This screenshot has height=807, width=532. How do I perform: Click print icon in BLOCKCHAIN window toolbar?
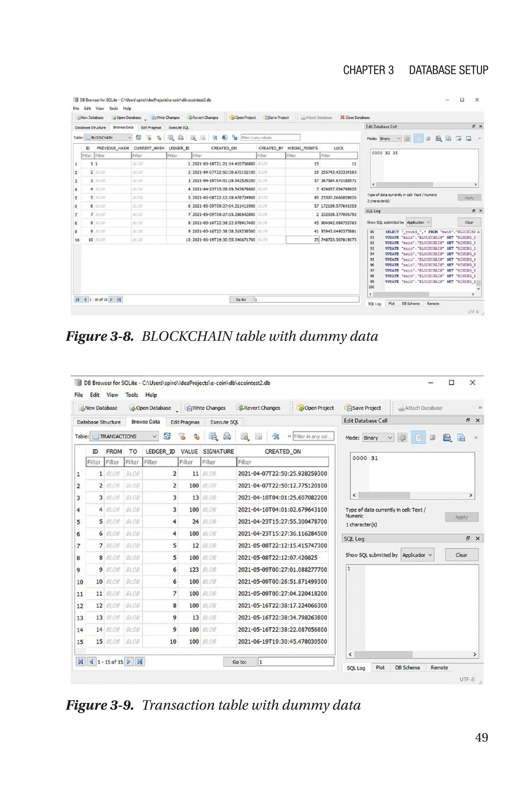point(181,137)
